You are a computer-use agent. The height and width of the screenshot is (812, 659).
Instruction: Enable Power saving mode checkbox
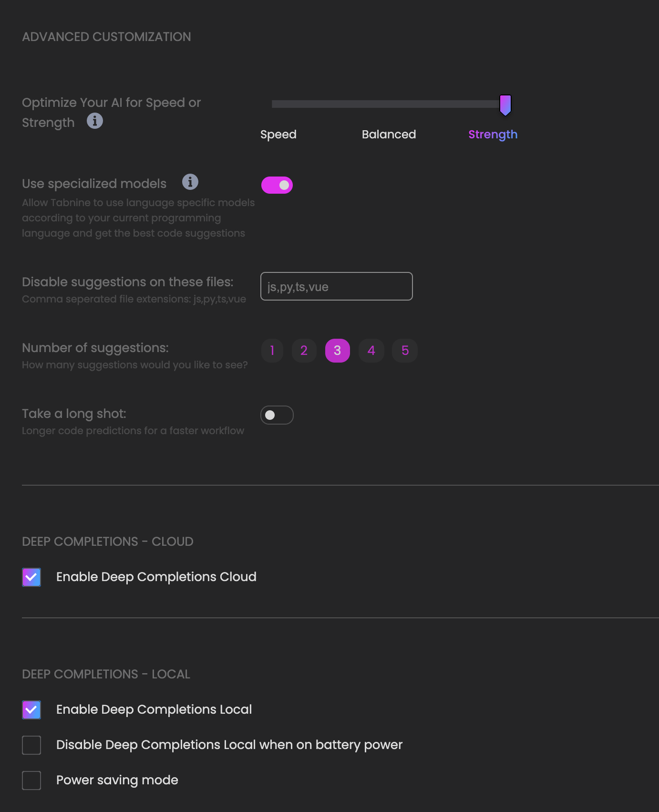pyautogui.click(x=31, y=781)
